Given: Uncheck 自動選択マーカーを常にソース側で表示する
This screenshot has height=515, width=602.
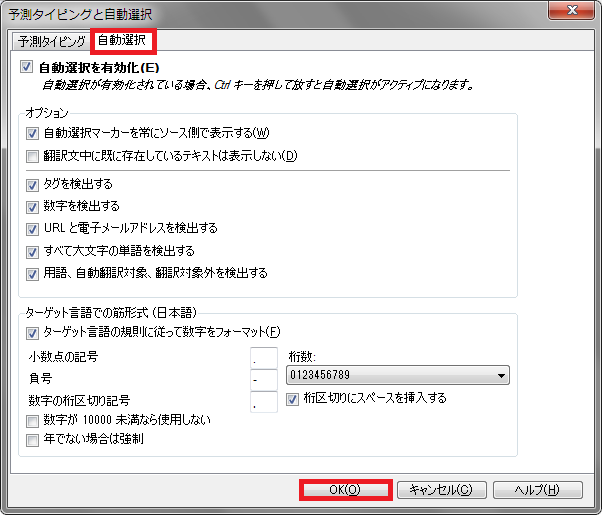Looking at the screenshot, I should (x=33, y=133).
